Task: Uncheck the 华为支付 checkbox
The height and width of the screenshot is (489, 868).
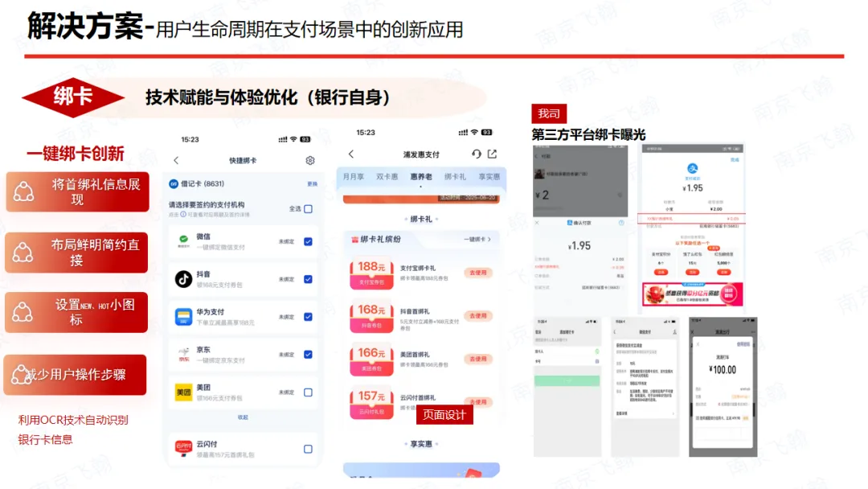Action: pos(309,317)
